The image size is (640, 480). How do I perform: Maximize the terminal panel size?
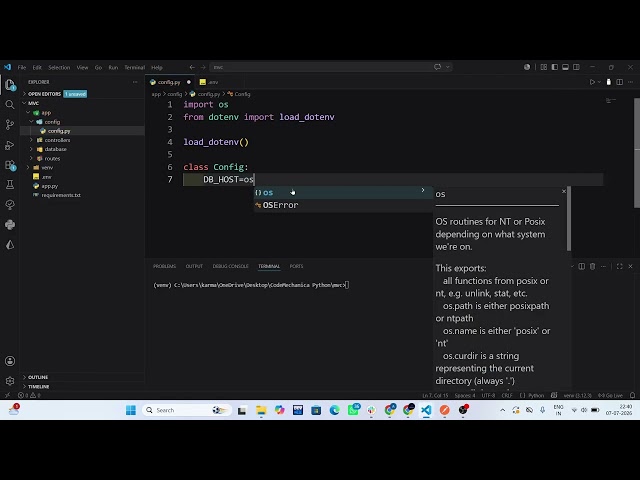[620, 266]
